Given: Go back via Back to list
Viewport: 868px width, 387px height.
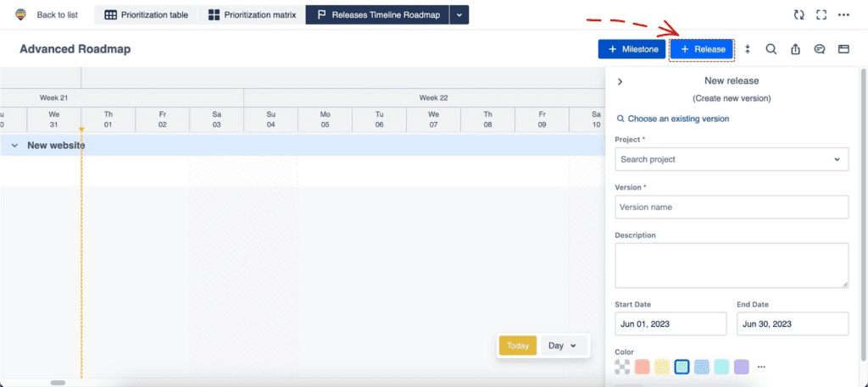Looking at the screenshot, I should (x=57, y=15).
